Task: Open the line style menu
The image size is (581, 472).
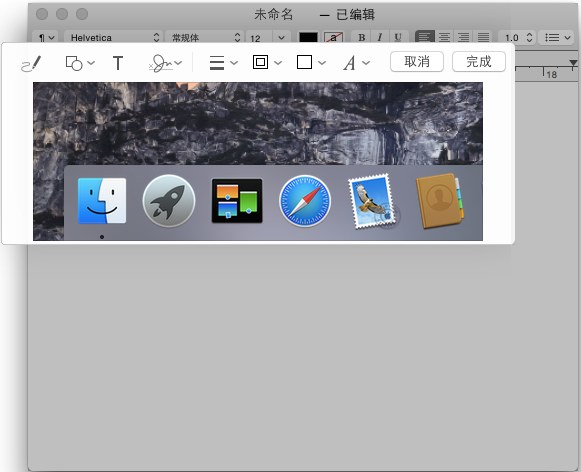Action: [x=223, y=63]
